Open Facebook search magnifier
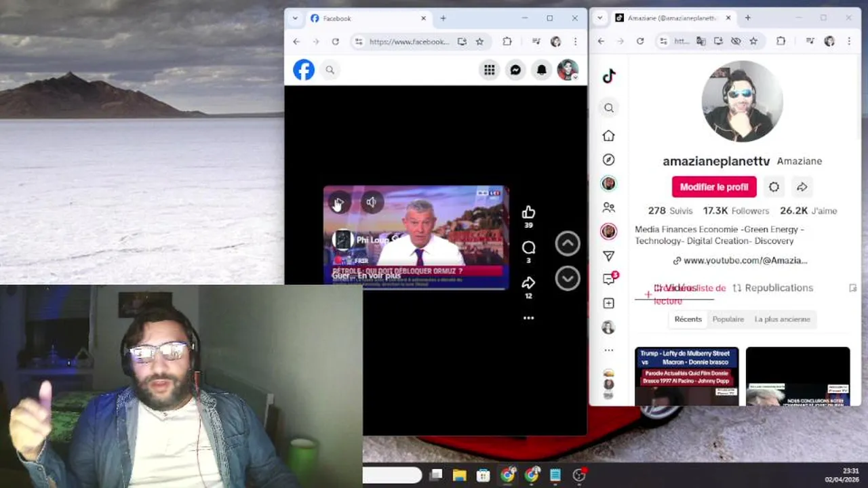This screenshot has height=488, width=868. pyautogui.click(x=330, y=70)
